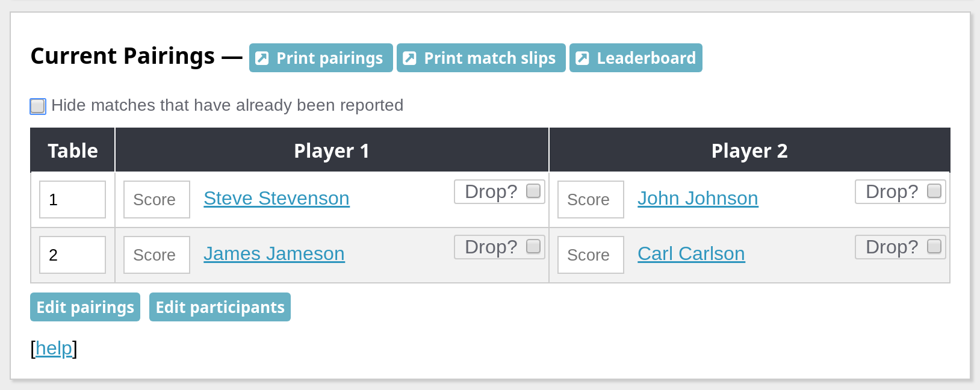
Task: Focus the Score field for Steve Stevenson
Action: point(157,200)
